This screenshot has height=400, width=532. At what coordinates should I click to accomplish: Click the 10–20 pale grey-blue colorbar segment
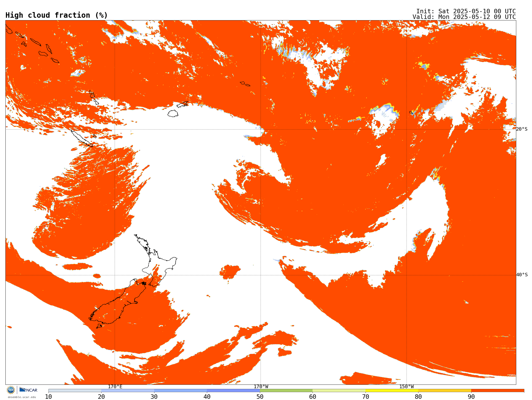pyautogui.click(x=75, y=391)
